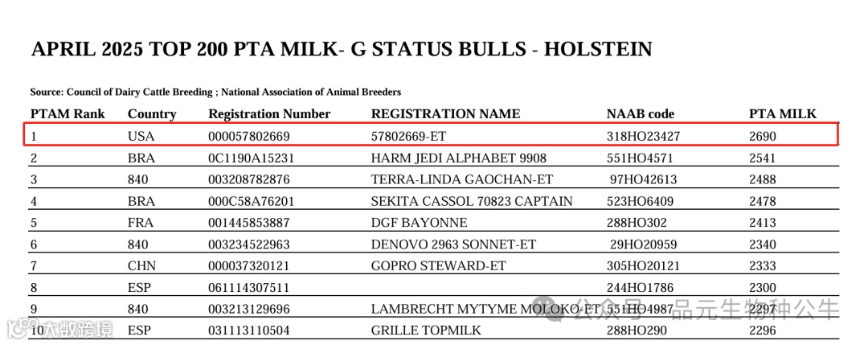The height and width of the screenshot is (345, 868).
Task: Click TERRA-LINDA GAOCHAN-ET entry
Action: pyautogui.click(x=461, y=179)
